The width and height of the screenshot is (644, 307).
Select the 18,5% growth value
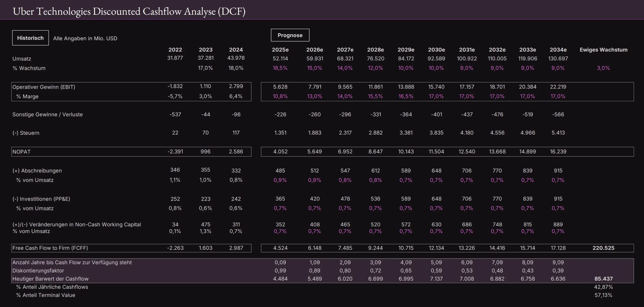(280, 68)
